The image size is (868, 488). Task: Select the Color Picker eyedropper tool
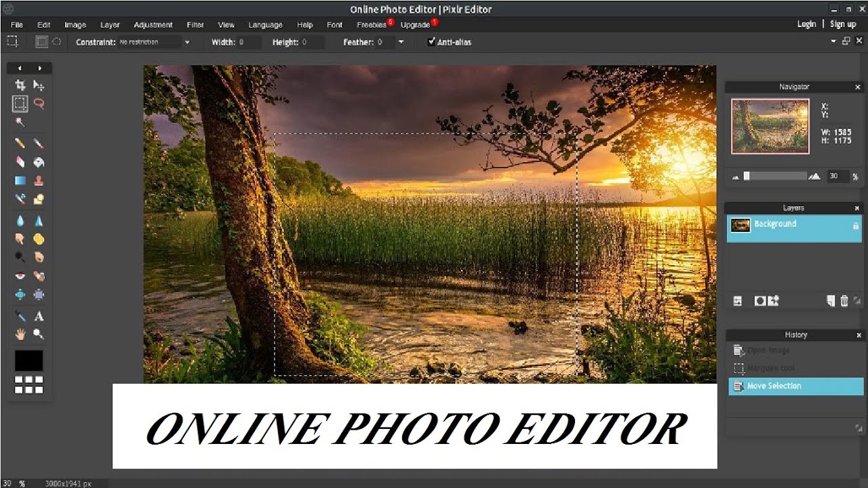[20, 316]
